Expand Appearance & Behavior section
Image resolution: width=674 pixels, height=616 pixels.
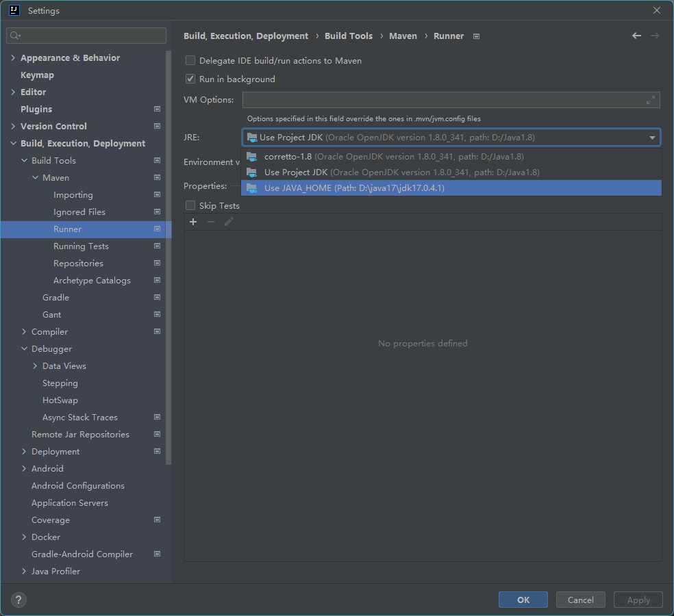pos(13,58)
